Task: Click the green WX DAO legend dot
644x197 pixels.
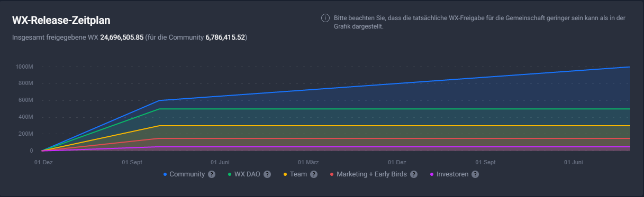Action: pyautogui.click(x=229, y=174)
